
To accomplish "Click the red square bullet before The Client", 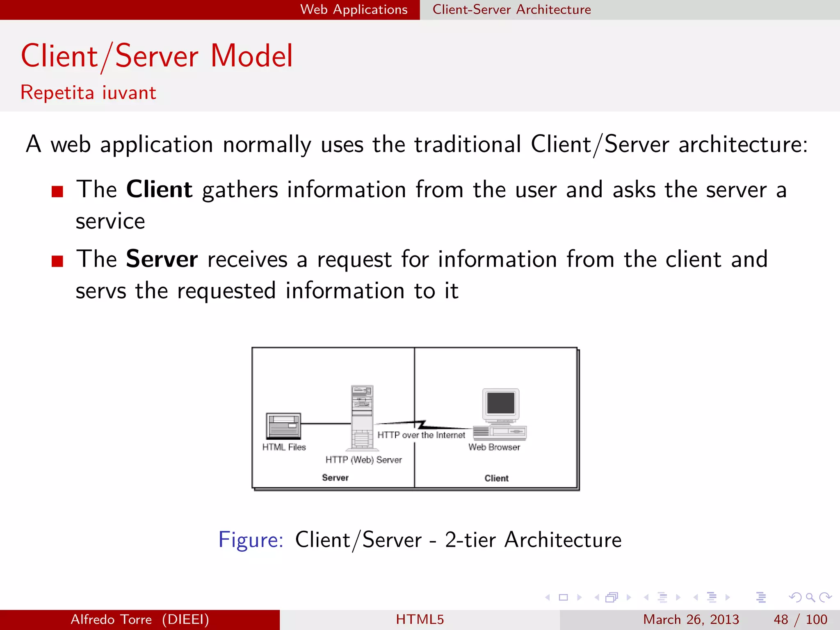I will click(57, 192).
